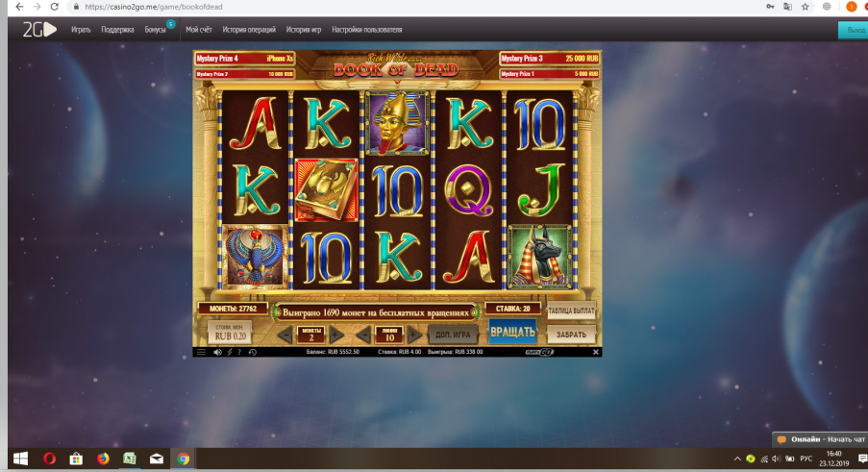Click the ВРАЩАТЬ spin button
The image size is (868, 472).
(x=512, y=332)
